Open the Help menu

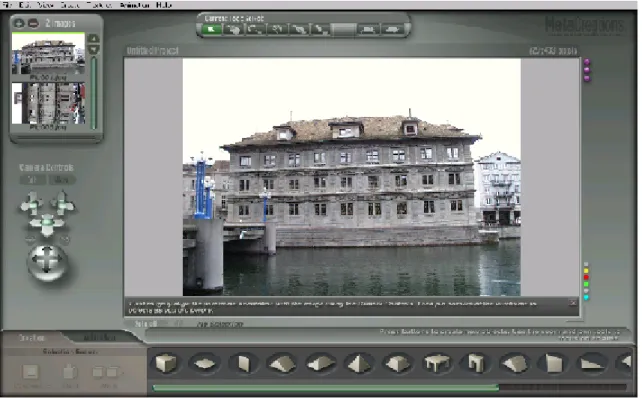pos(164,5)
